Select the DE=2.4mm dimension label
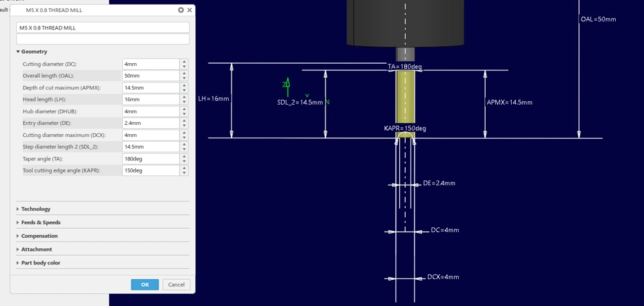 tap(439, 183)
